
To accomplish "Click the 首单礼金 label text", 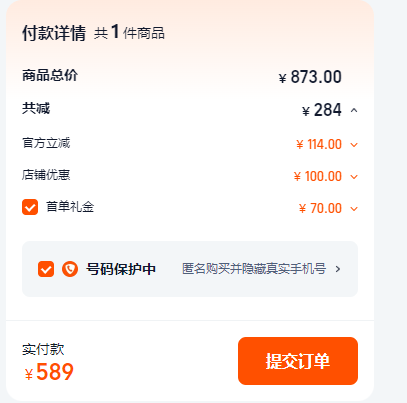I will (x=70, y=207).
